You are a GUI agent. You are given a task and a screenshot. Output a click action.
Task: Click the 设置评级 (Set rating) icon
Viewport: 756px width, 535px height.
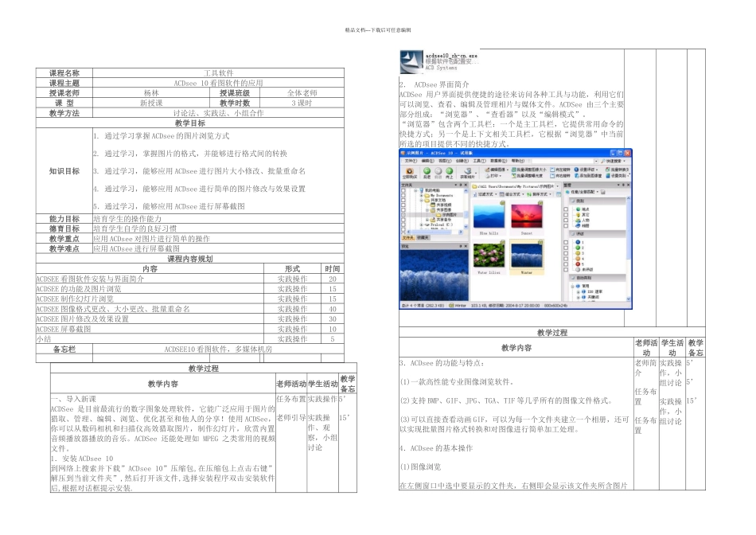click(x=576, y=170)
